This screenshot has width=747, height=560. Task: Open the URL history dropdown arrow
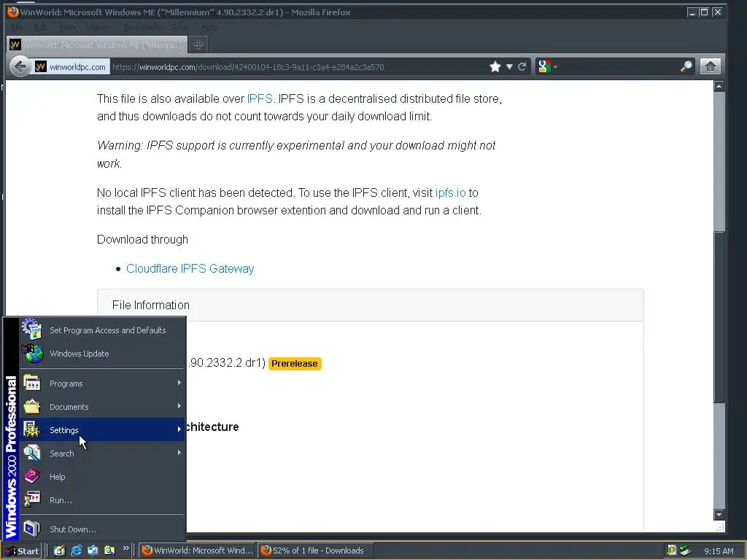click(509, 66)
